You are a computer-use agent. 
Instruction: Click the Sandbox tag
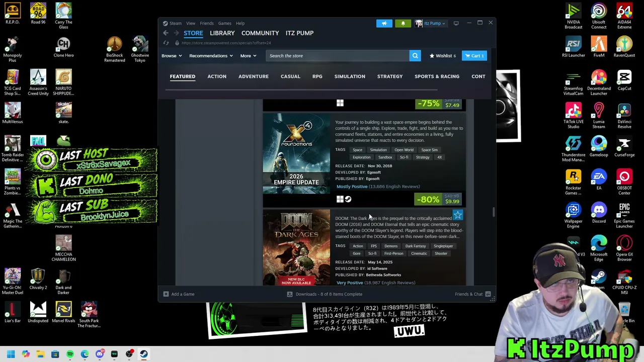385,157
